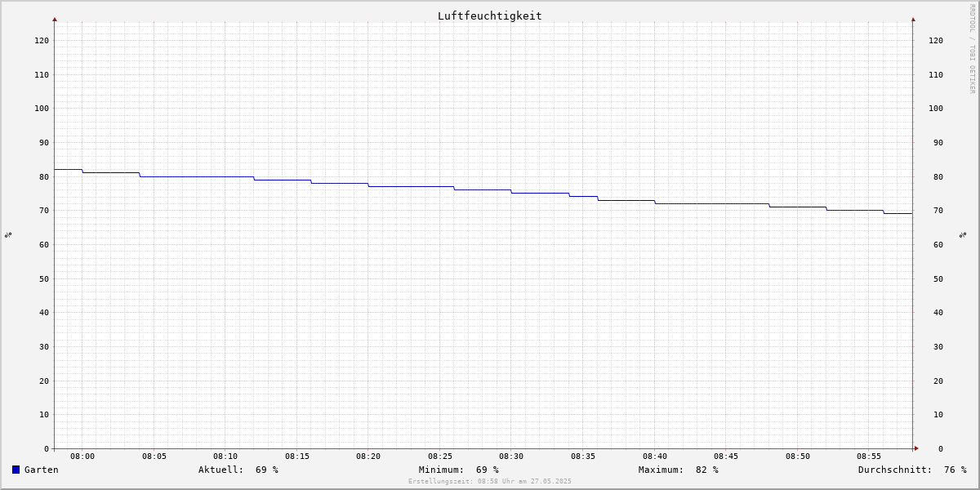Click the left-axis value 100
The image size is (980, 490).
click(x=42, y=108)
